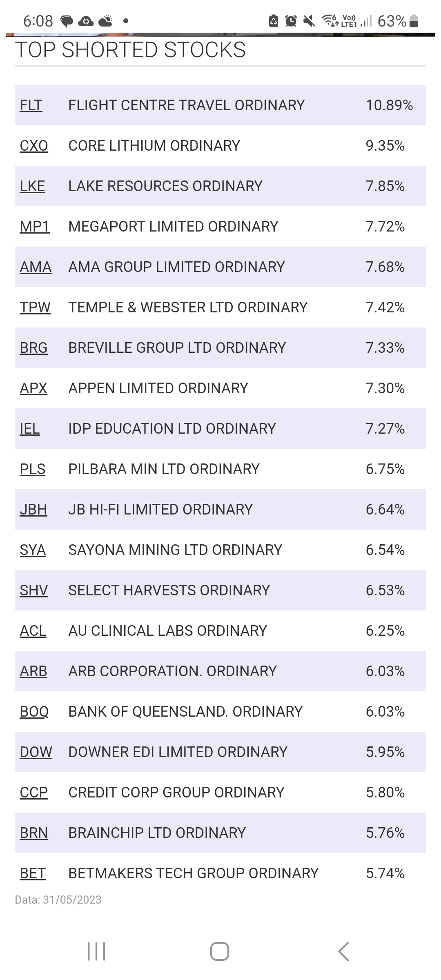Tap the muted sound status icon
This screenshot has width=441, height=980.
309,21
